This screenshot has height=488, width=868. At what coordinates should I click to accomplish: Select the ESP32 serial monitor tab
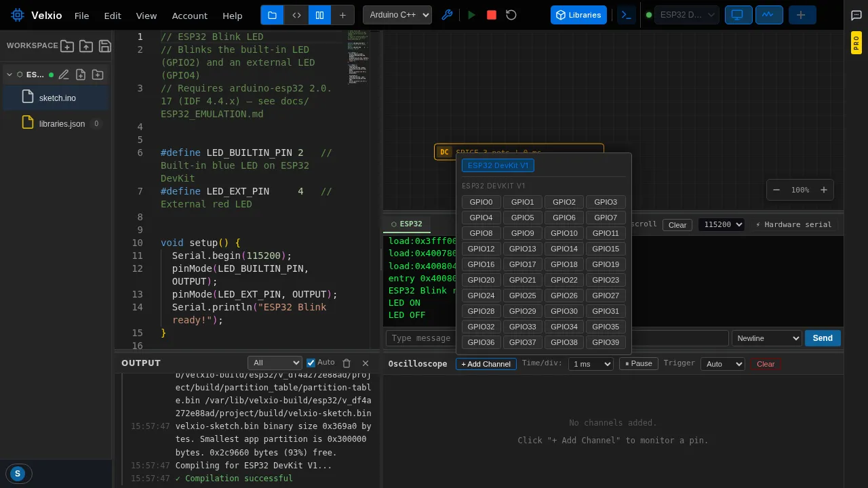407,224
